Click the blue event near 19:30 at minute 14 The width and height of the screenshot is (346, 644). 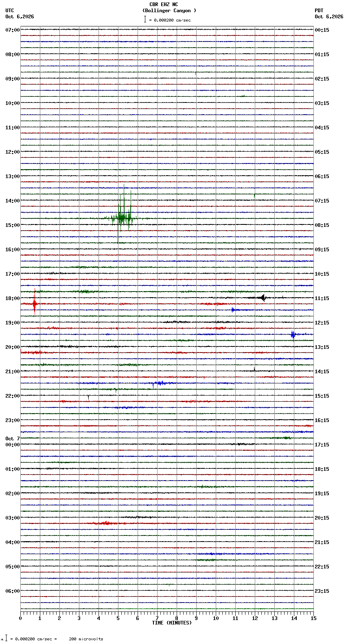click(293, 335)
